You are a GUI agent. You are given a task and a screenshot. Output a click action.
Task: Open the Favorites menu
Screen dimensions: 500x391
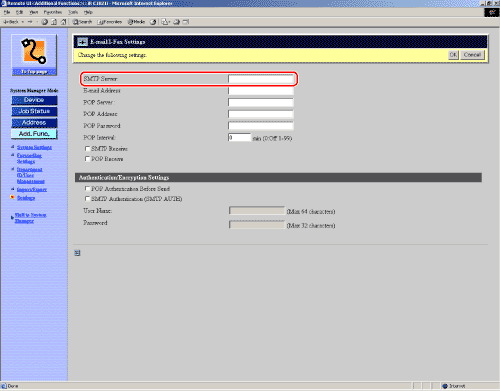53,12
